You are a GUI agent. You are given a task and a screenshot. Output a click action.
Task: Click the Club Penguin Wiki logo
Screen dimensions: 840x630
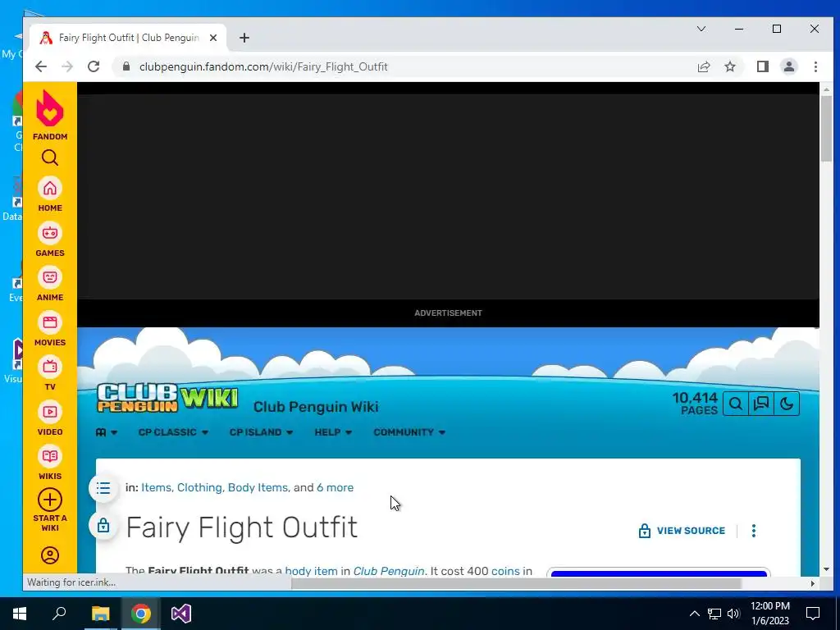pos(167,398)
